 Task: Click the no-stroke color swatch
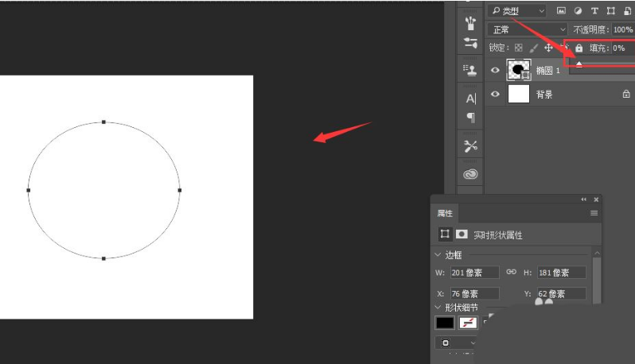point(468,323)
